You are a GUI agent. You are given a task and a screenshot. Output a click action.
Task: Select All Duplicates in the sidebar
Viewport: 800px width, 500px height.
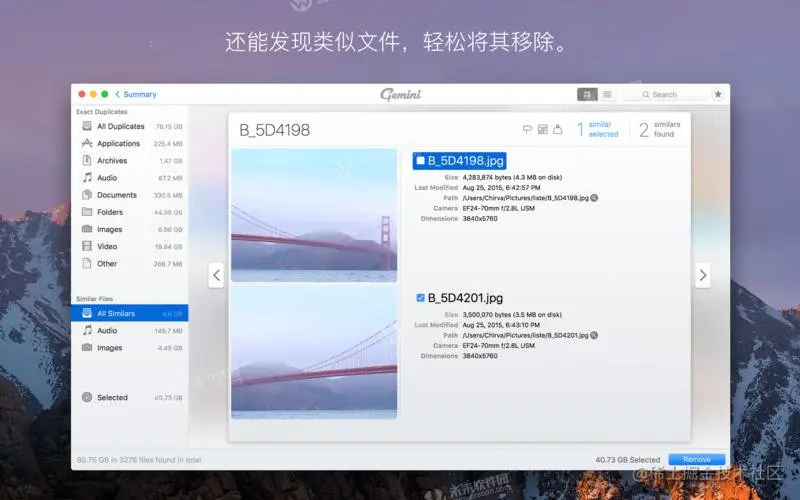click(132, 127)
